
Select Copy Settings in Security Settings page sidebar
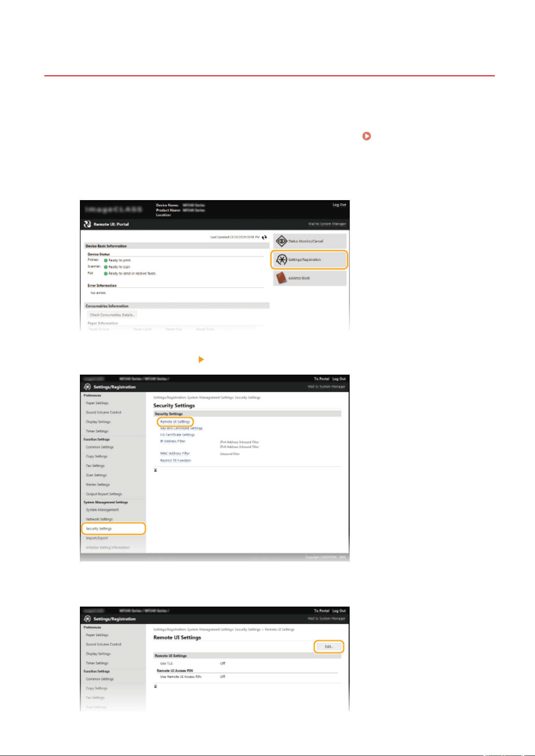pyautogui.click(x=96, y=456)
